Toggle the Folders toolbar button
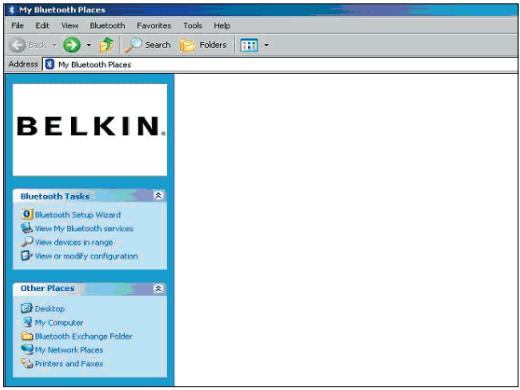 point(203,45)
